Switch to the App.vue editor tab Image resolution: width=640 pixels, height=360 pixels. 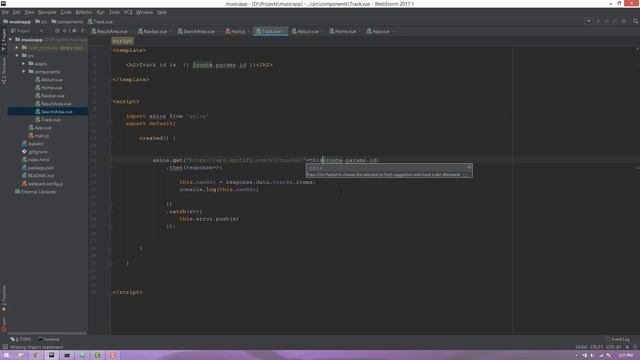tap(378, 31)
